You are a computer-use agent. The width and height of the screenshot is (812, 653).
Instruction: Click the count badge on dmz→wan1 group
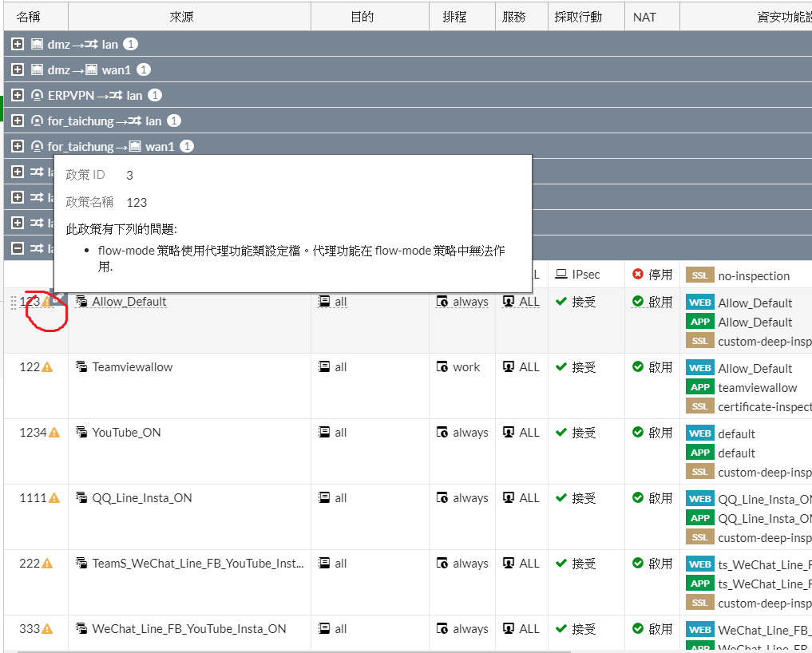[x=144, y=69]
